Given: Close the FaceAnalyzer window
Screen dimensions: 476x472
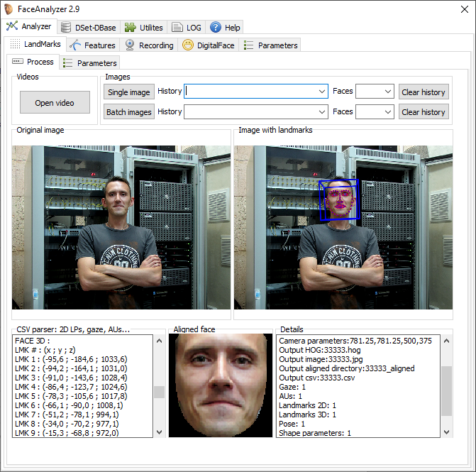Looking at the screenshot, I should pyautogui.click(x=464, y=9).
